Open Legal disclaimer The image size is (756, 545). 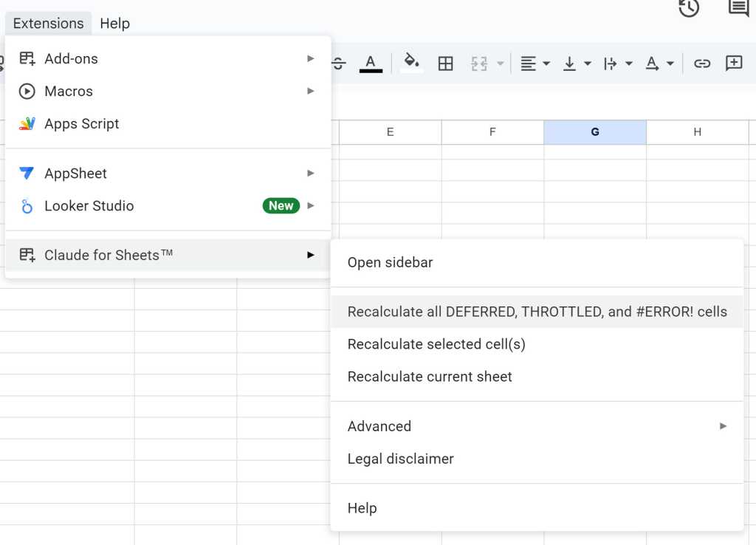(x=537, y=459)
